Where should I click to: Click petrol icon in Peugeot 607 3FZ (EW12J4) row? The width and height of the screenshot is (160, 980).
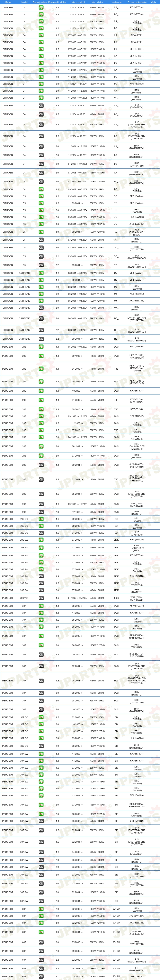(x=41, y=916)
